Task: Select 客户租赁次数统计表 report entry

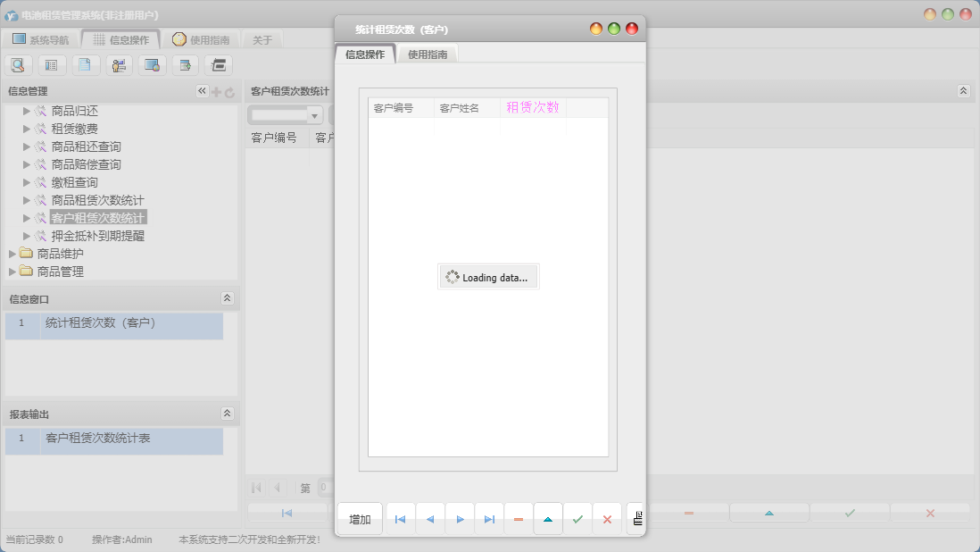Action: (97, 439)
